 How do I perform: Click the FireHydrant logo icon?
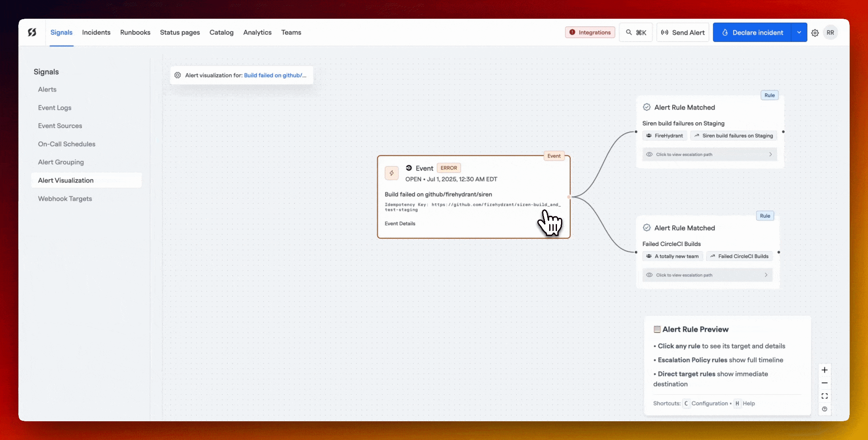(32, 32)
